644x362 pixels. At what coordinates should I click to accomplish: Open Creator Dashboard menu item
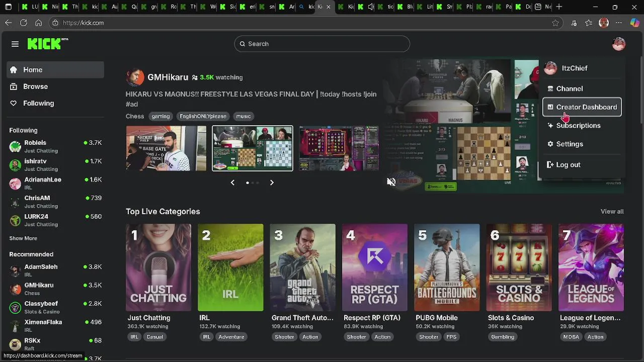(x=582, y=107)
